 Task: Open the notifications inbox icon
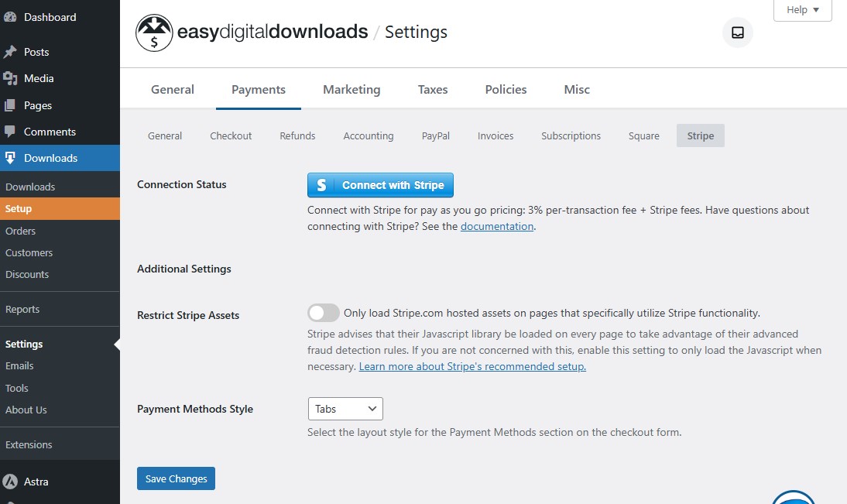coord(738,33)
